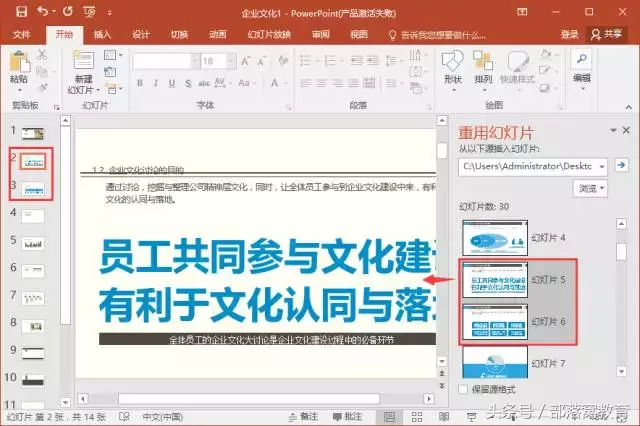Click the numbered list icon
Viewport: 640px width, 426px height.
(330, 61)
